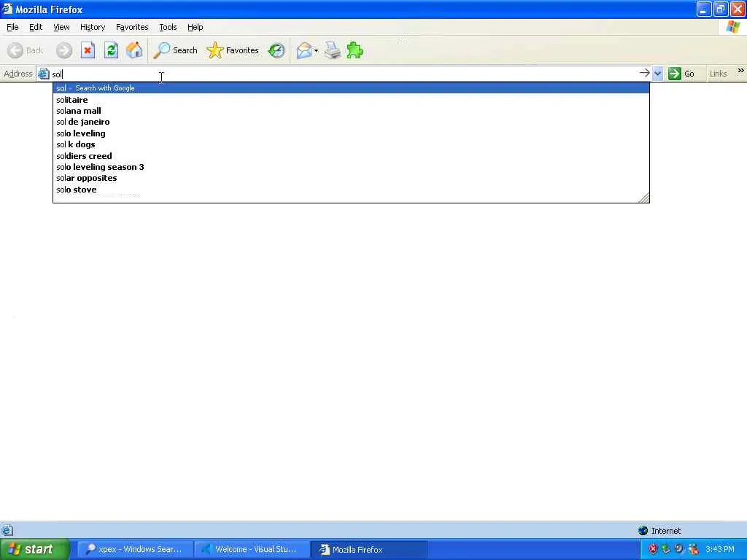Screen dimensions: 747x560
Task: Click the status bar page icon
Action: pyautogui.click(x=7, y=530)
